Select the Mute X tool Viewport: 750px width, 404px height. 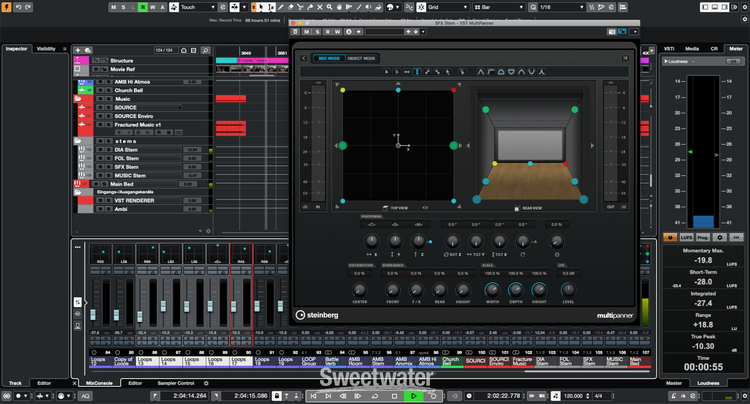[320, 7]
